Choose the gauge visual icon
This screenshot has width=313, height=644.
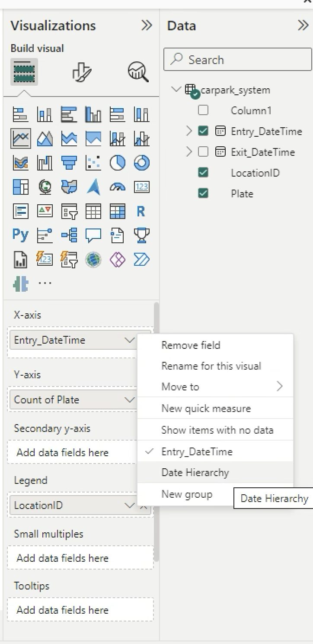[x=117, y=187]
